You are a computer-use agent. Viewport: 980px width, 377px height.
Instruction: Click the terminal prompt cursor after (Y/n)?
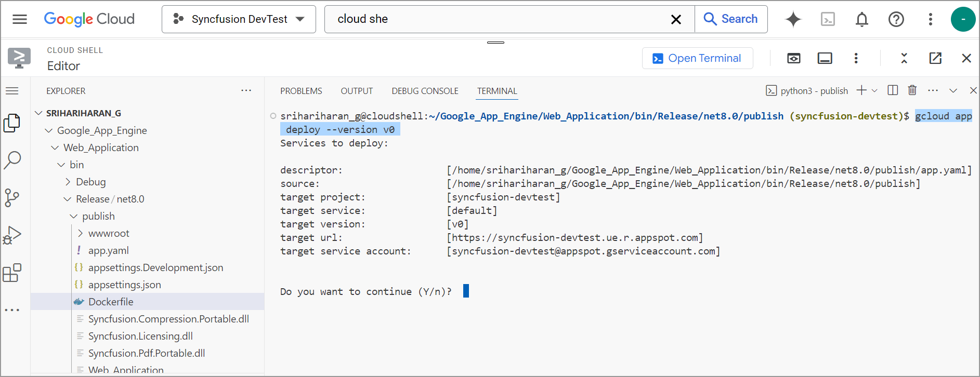466,291
